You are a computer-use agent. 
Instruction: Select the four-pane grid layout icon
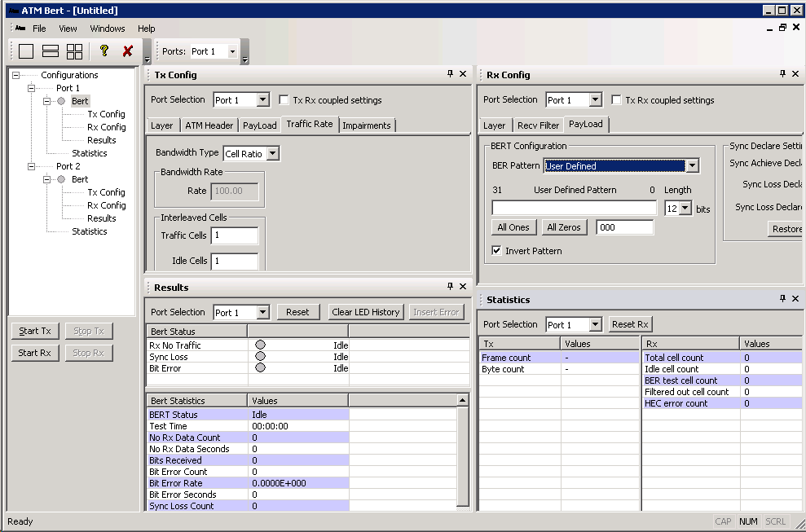74,51
